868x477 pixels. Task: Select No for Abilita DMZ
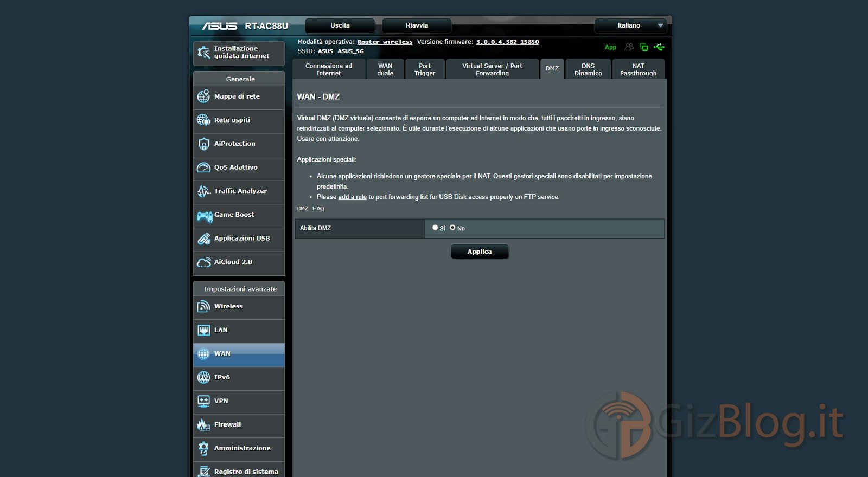[452, 228]
